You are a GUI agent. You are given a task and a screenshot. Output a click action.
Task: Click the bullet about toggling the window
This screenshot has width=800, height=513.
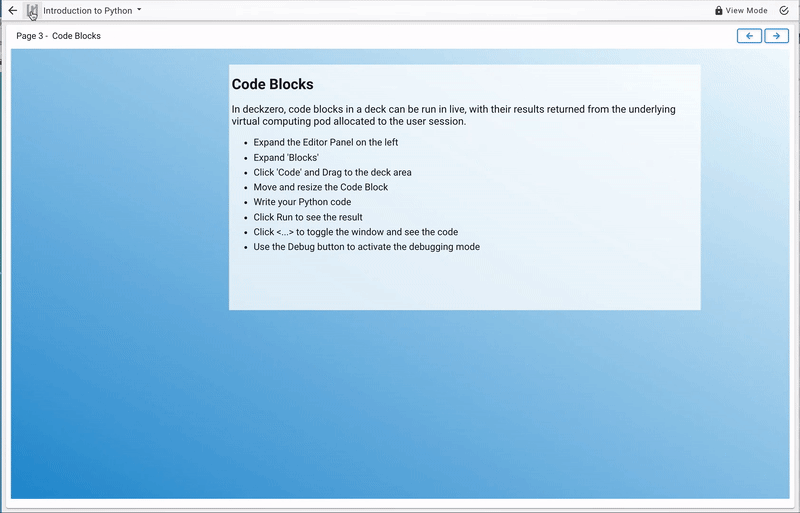356,232
